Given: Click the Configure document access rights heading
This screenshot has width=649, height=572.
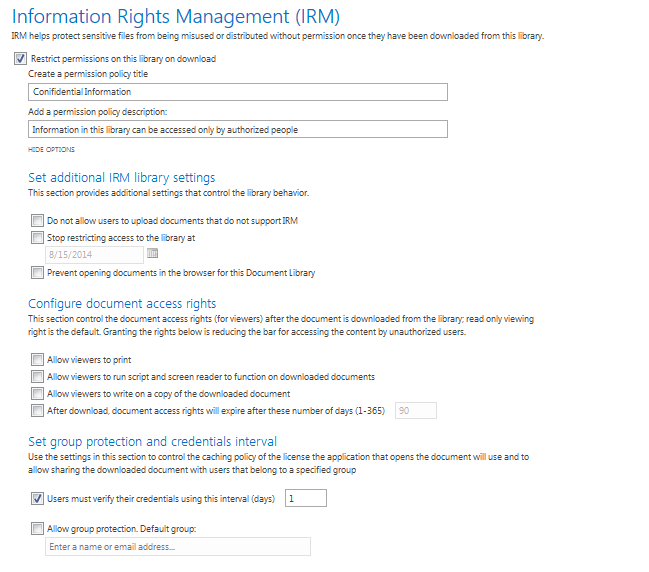Looking at the screenshot, I should (x=122, y=304).
